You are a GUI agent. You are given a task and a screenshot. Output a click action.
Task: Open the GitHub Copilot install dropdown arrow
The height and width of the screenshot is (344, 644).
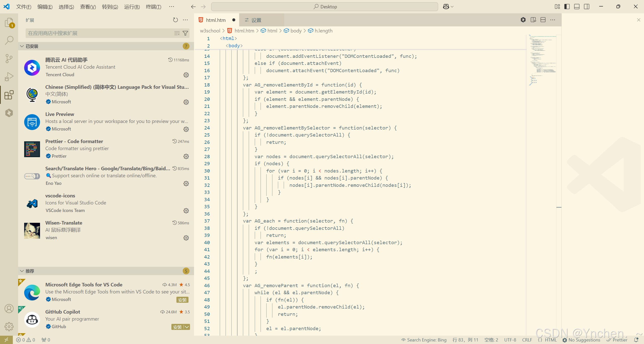(187, 327)
